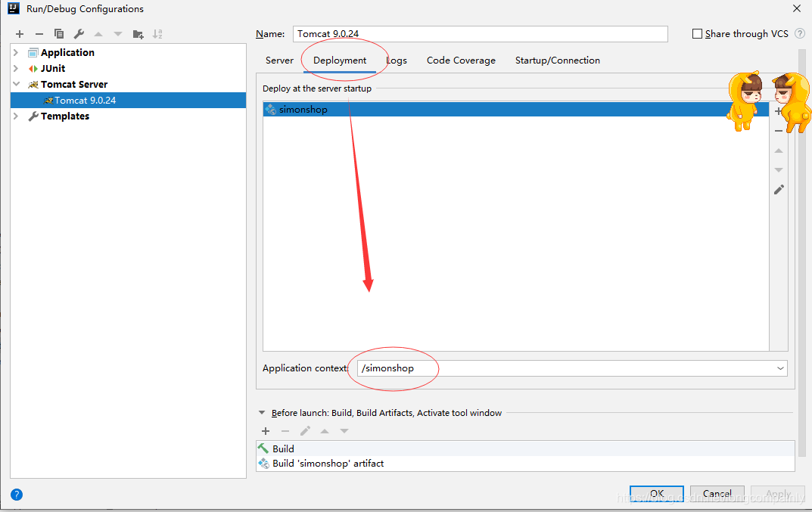Move configuration down in left toolbar
Screen dimensions: 812x512
pos(118,34)
